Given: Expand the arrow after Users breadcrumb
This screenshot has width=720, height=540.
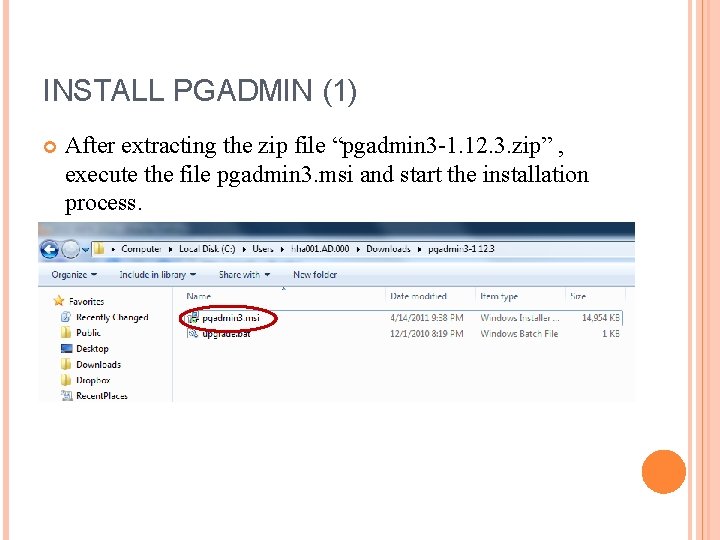Looking at the screenshot, I should click(282, 249).
